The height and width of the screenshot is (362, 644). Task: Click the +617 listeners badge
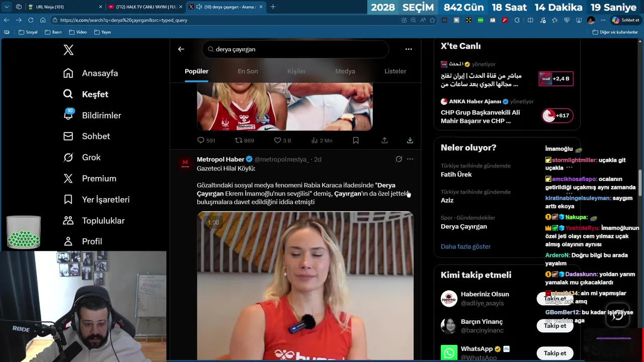click(557, 116)
